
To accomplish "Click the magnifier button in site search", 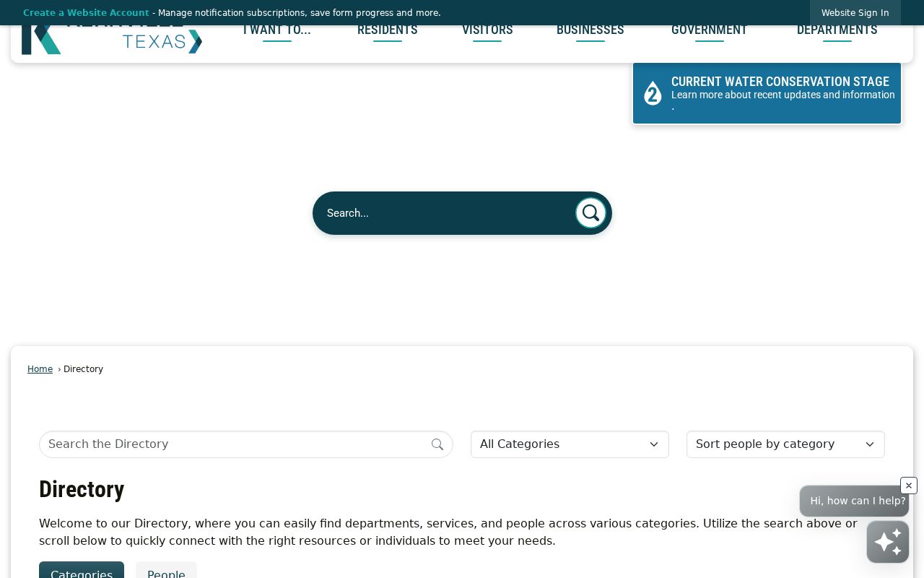I will pos(590,213).
